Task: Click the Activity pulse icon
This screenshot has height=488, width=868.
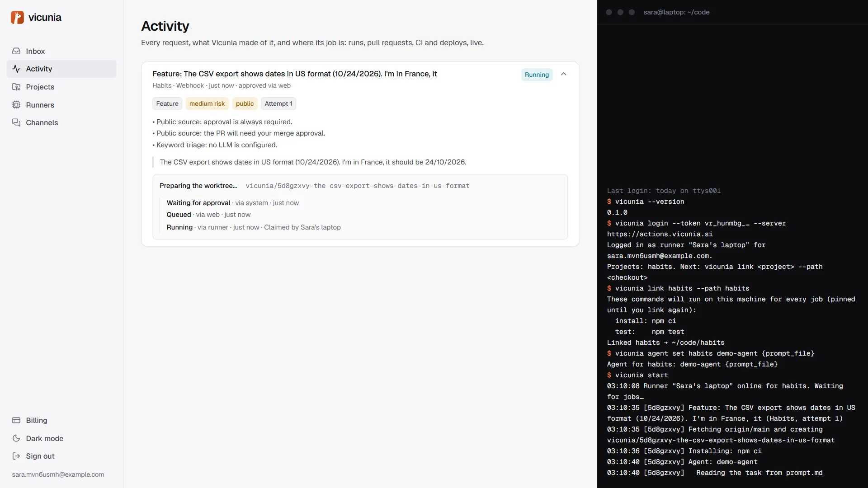Action: pos(16,69)
